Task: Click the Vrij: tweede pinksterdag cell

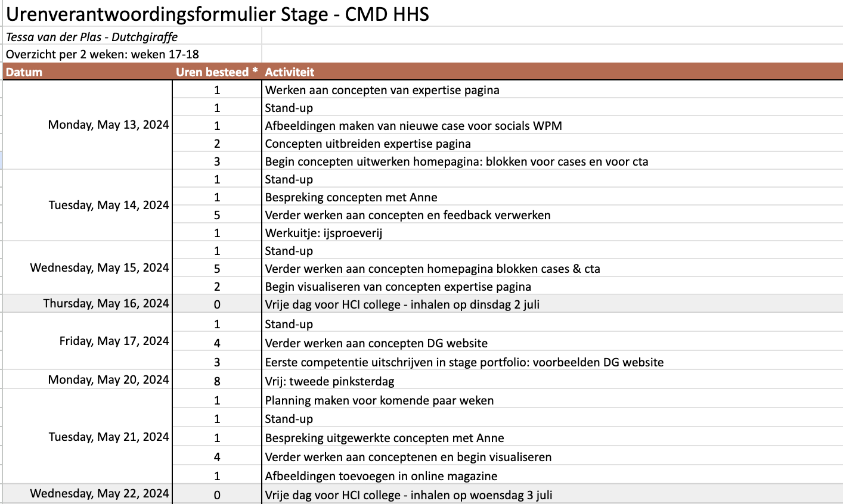Action: pos(552,381)
